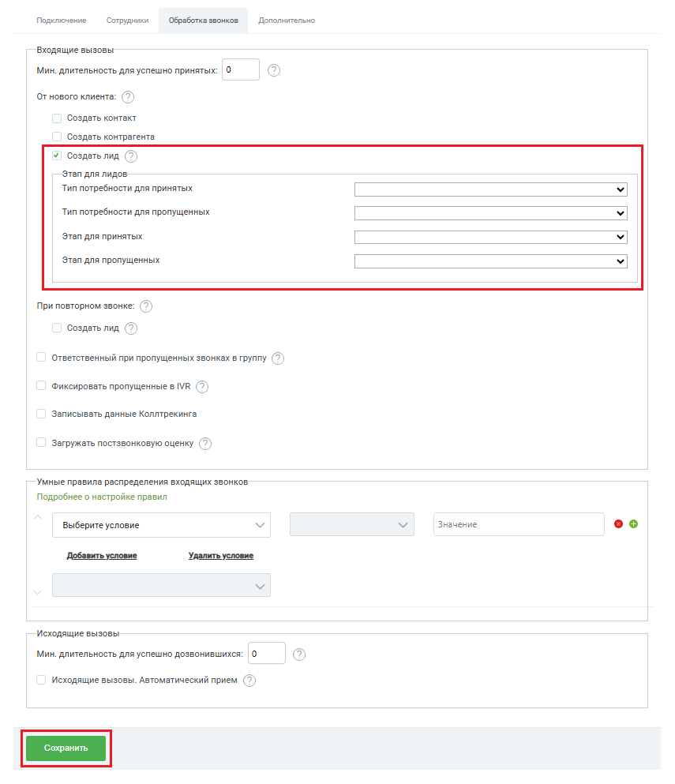This screenshot has width=675, height=784.
Task: Add rule with the green plus icon
Action: 633,524
